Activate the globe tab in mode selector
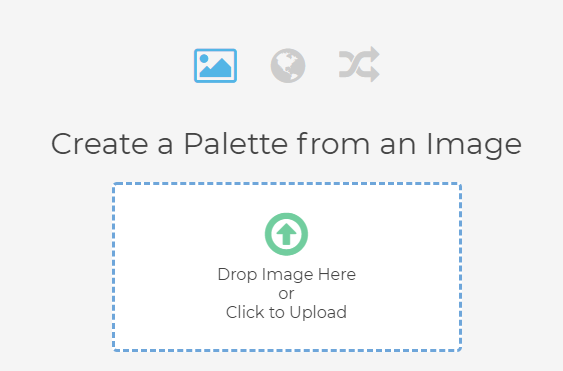 pos(288,66)
